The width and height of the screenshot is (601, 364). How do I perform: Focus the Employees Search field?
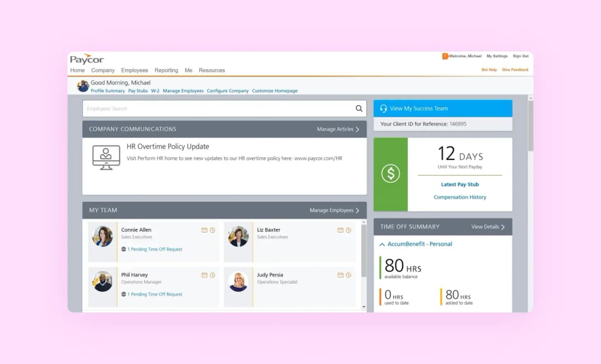[x=224, y=109]
